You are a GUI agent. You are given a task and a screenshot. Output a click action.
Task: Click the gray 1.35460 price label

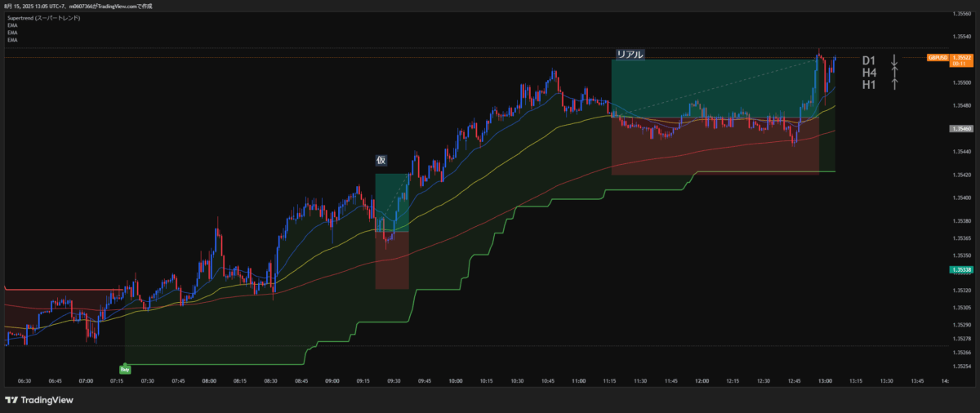[961, 129]
